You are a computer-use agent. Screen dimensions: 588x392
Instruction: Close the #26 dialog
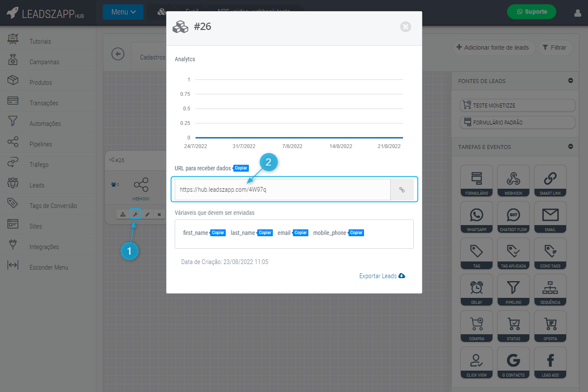[405, 27]
